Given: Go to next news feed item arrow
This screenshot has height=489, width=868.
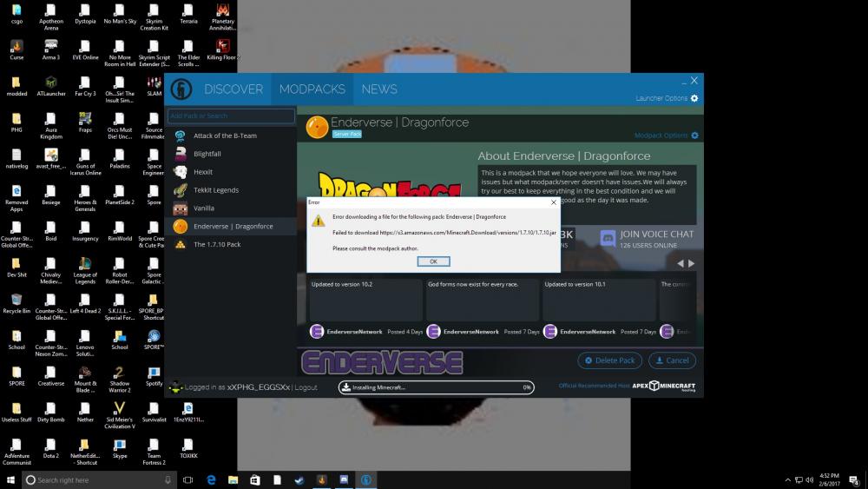Looking at the screenshot, I should (692, 263).
